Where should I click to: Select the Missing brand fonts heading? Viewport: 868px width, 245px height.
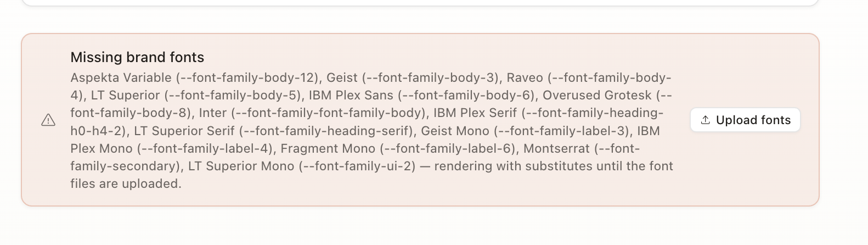[137, 57]
